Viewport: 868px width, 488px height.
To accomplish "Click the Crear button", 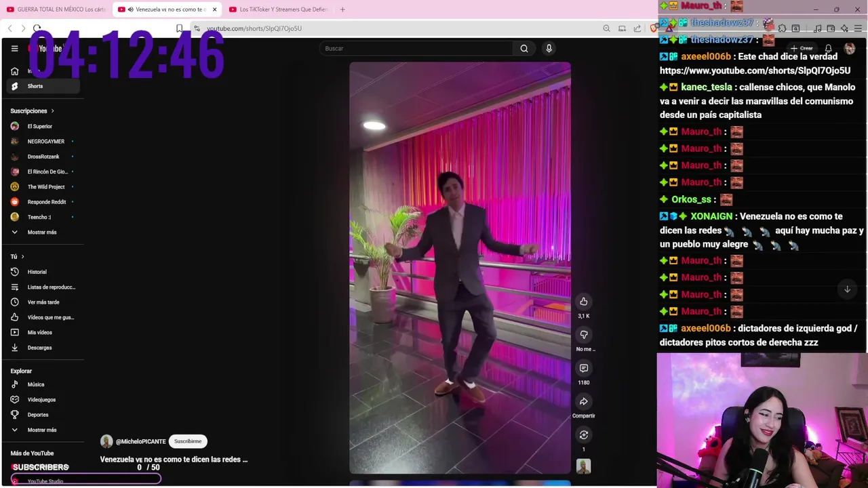I will [802, 48].
